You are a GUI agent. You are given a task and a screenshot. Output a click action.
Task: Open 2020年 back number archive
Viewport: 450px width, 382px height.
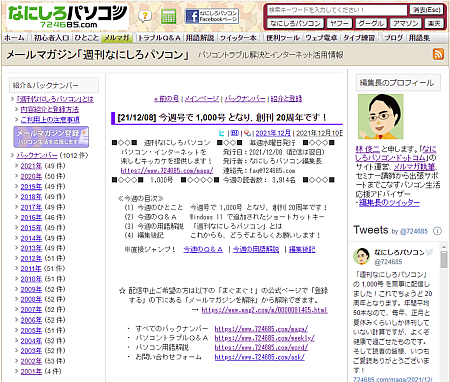[x=31, y=176]
